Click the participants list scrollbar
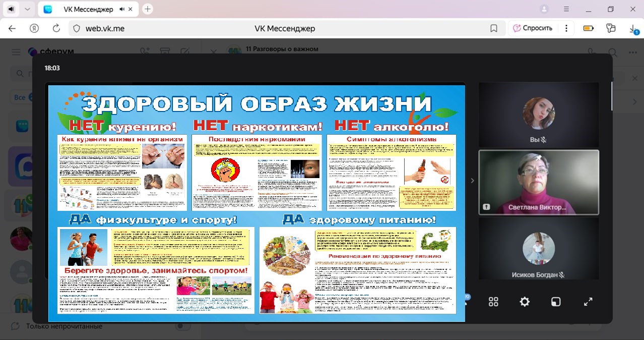644x340 pixels. pos(612,96)
